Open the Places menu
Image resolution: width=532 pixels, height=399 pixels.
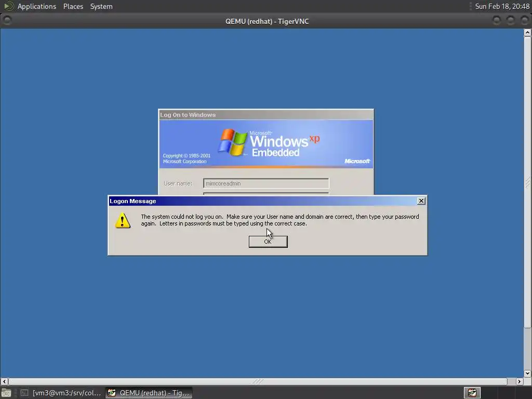point(73,6)
